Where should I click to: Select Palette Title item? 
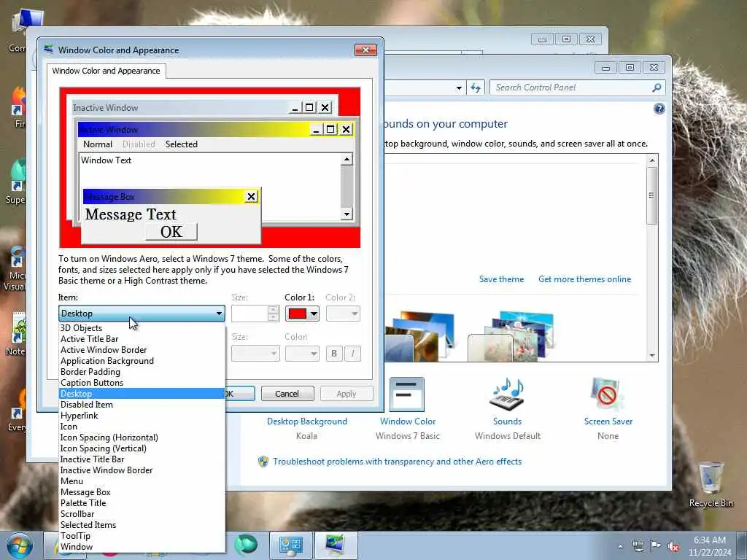pyautogui.click(x=142, y=503)
